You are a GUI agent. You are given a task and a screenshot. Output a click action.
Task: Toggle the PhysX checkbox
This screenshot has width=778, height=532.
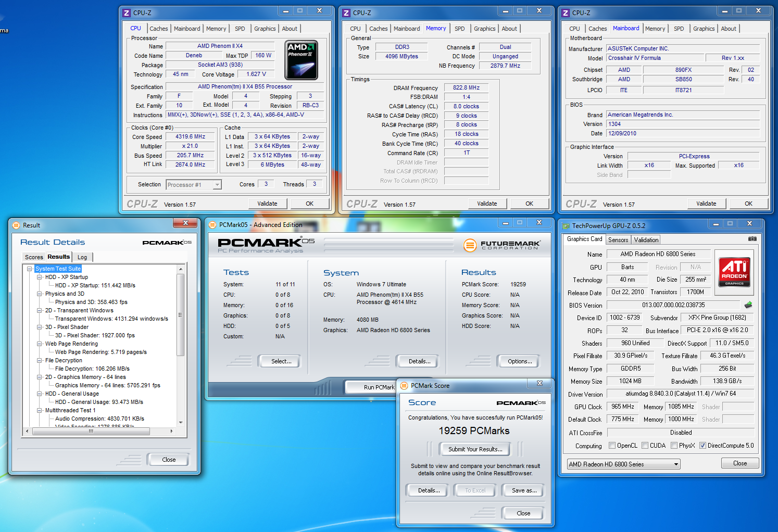[x=674, y=446]
